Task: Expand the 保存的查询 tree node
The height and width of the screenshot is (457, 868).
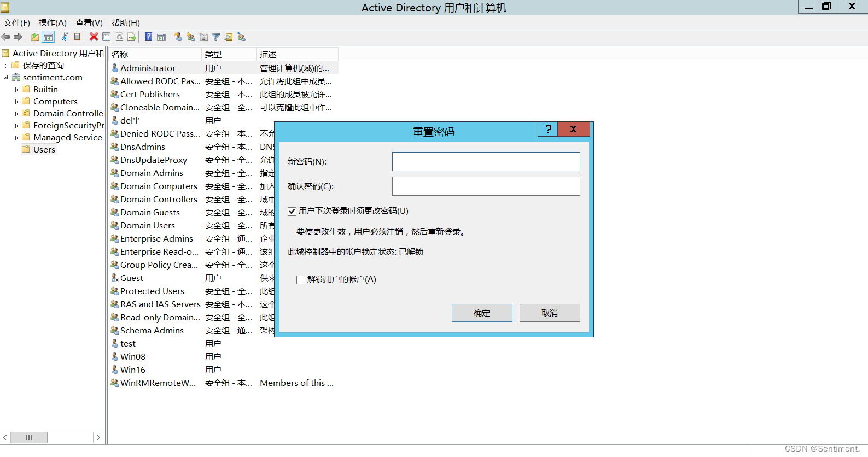Action: point(6,66)
